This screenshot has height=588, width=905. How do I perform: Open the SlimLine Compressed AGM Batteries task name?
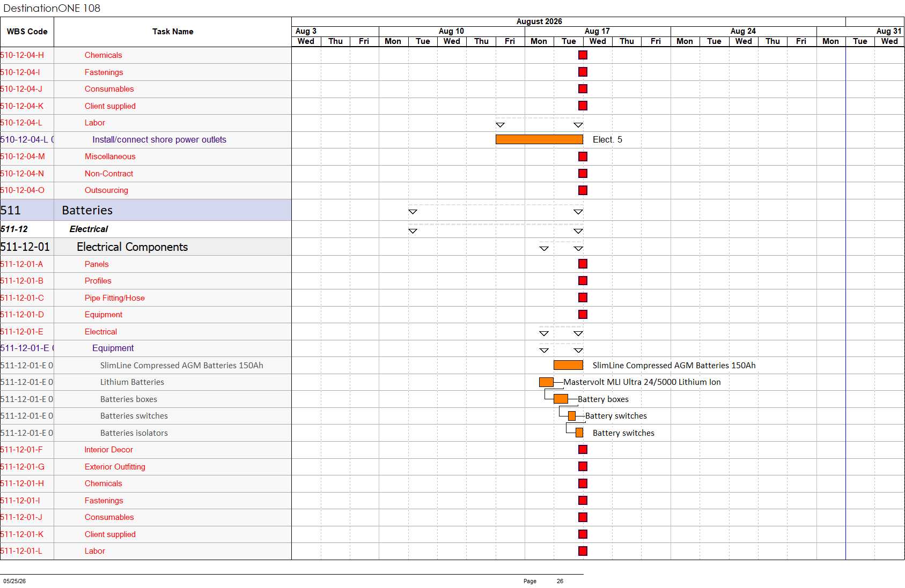pos(181,366)
